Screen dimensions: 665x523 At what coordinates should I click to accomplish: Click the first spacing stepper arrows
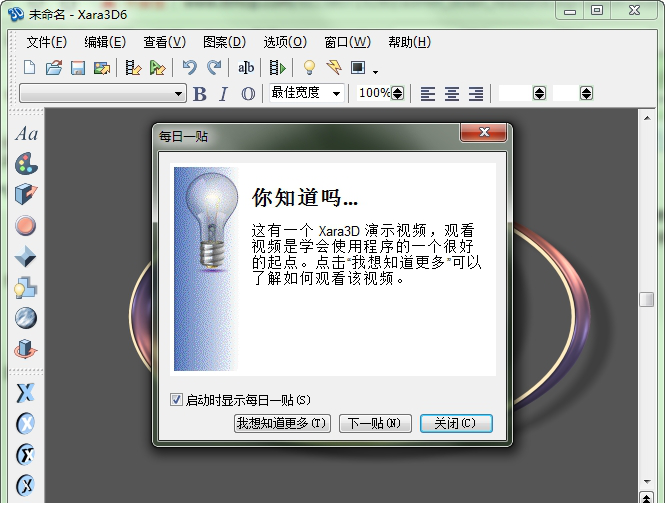[539, 93]
